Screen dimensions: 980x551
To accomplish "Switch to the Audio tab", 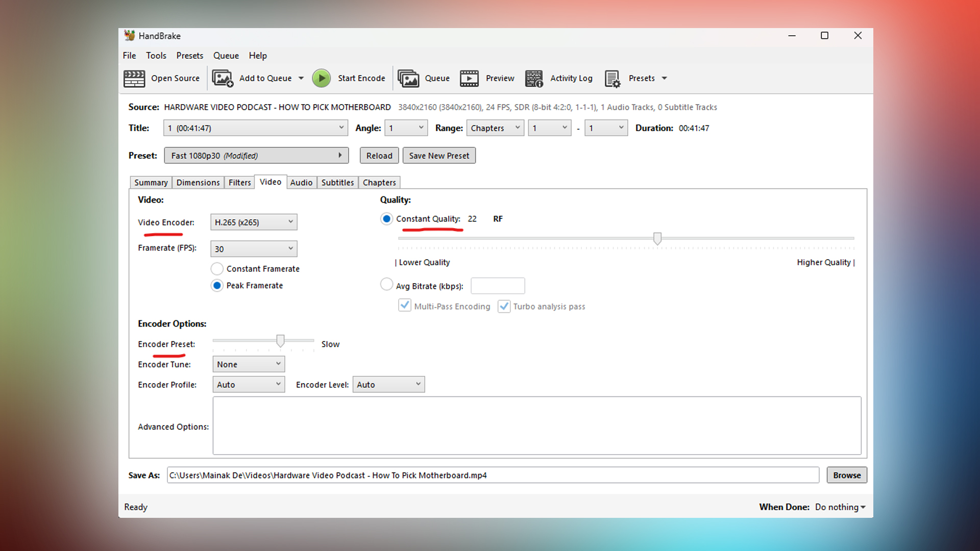I will click(301, 182).
